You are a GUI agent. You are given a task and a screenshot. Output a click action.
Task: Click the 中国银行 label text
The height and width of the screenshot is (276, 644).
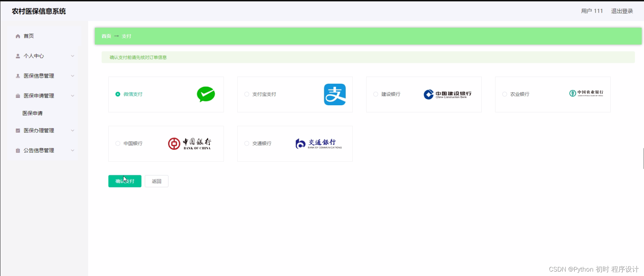[133, 143]
